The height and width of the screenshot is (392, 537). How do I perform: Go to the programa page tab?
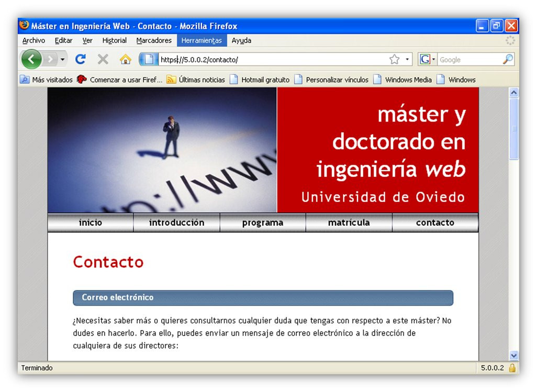[x=262, y=222]
